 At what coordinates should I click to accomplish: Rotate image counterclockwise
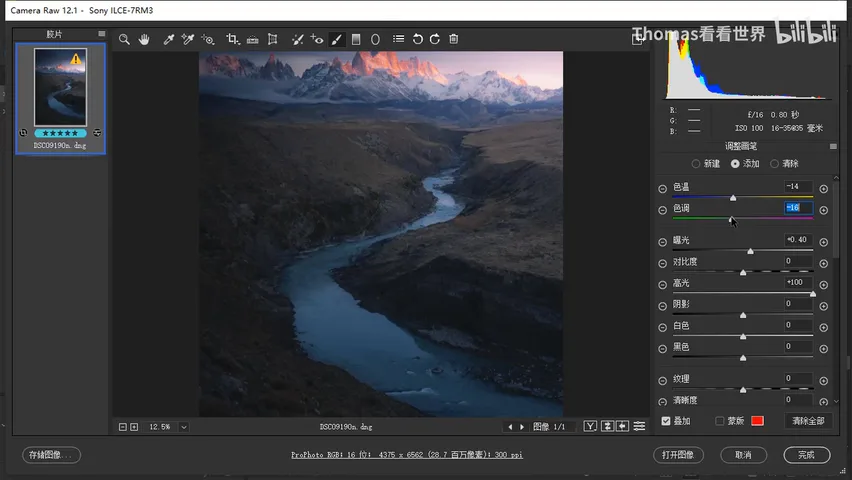click(417, 39)
